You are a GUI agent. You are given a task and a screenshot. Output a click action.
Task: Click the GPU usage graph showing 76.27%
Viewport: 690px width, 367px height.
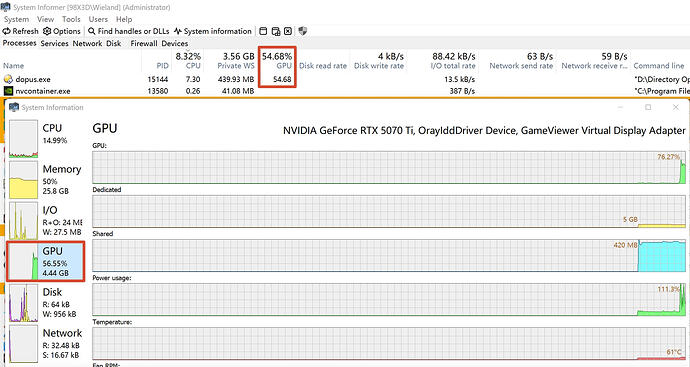coord(389,168)
